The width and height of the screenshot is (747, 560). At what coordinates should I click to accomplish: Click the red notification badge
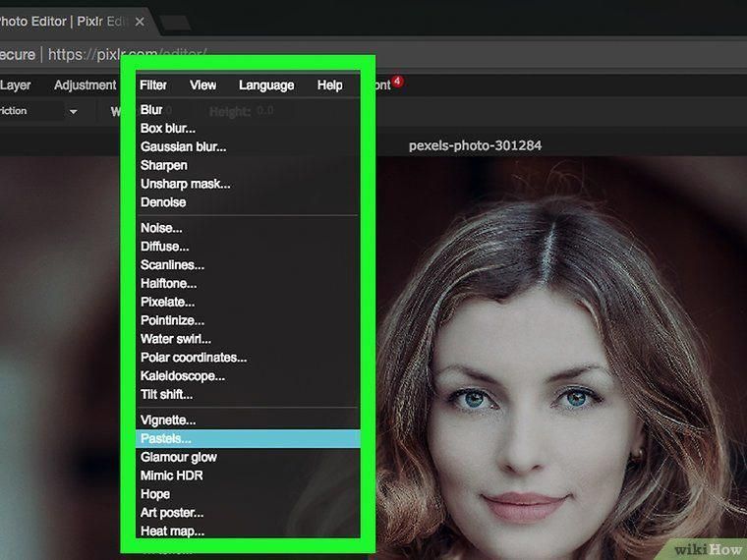[x=397, y=82]
